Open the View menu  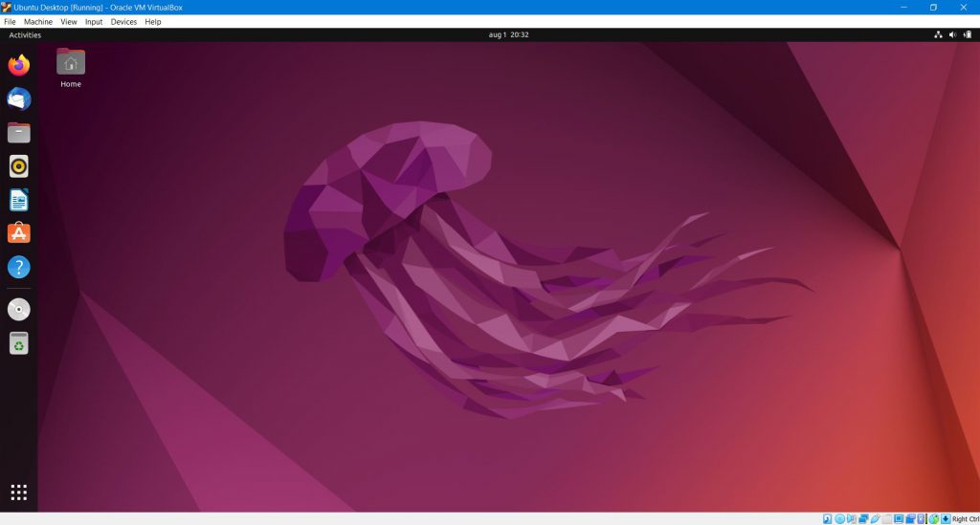point(69,22)
